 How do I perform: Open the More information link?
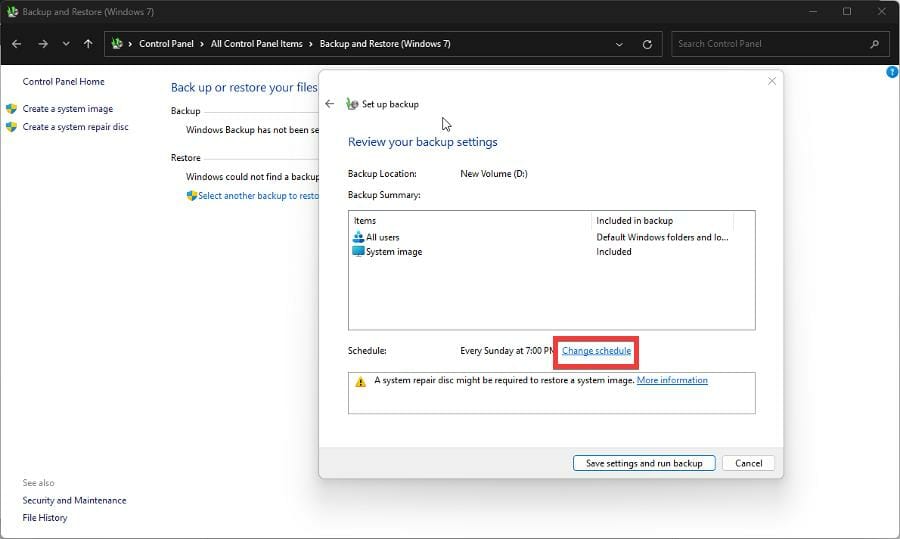tap(672, 380)
